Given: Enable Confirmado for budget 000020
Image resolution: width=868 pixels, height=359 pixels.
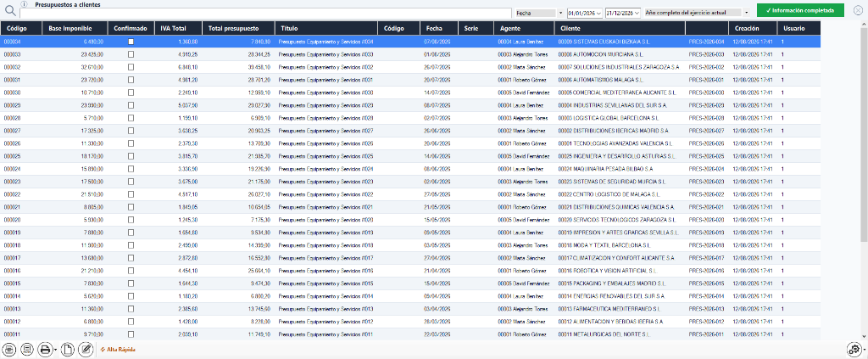Looking at the screenshot, I should (131, 220).
